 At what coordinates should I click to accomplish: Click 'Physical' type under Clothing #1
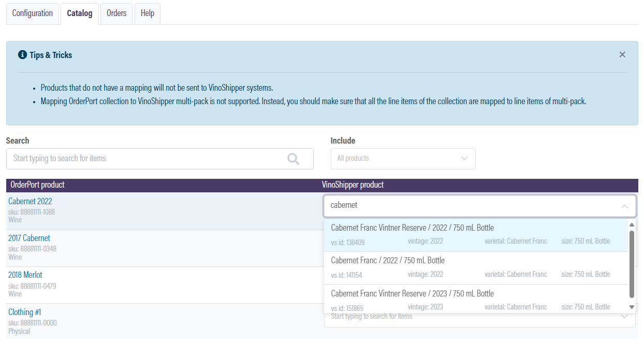[19, 331]
